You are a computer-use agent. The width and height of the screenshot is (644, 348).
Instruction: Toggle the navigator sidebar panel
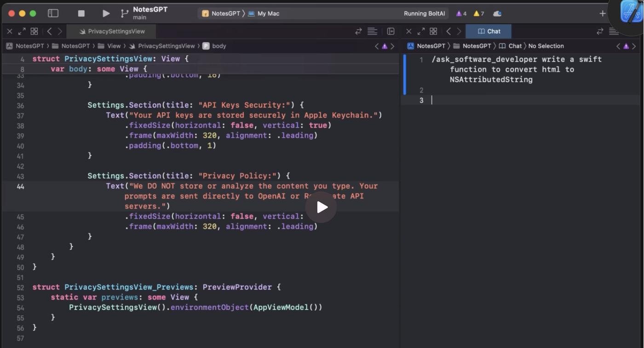pyautogui.click(x=53, y=13)
